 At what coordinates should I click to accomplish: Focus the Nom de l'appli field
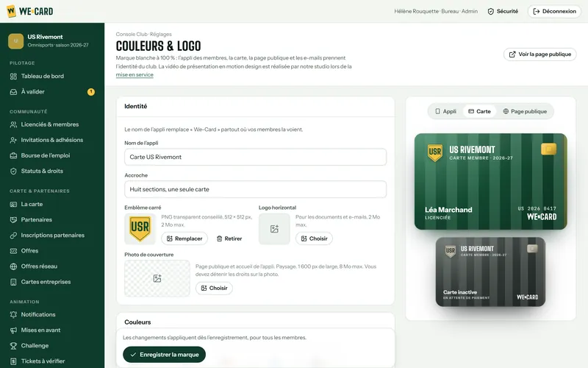[x=255, y=157]
